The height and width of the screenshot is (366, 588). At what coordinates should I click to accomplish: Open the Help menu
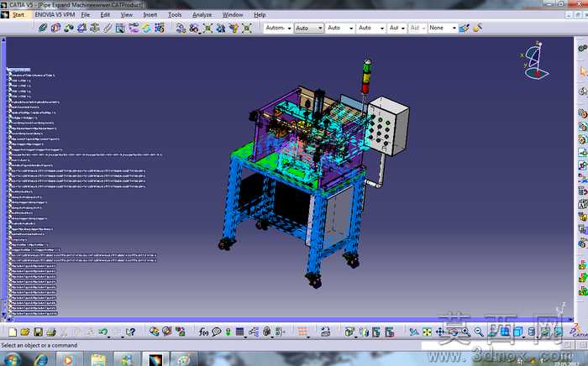[x=260, y=15]
